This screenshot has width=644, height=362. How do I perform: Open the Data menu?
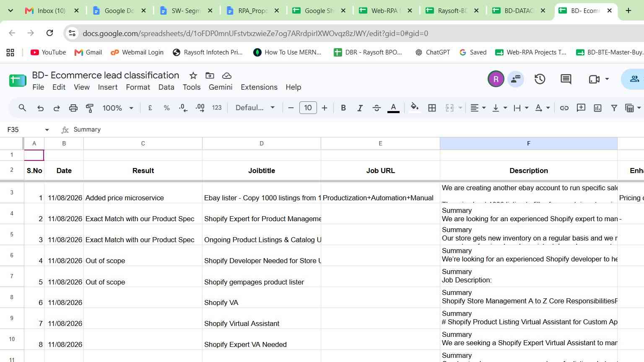[166, 87]
